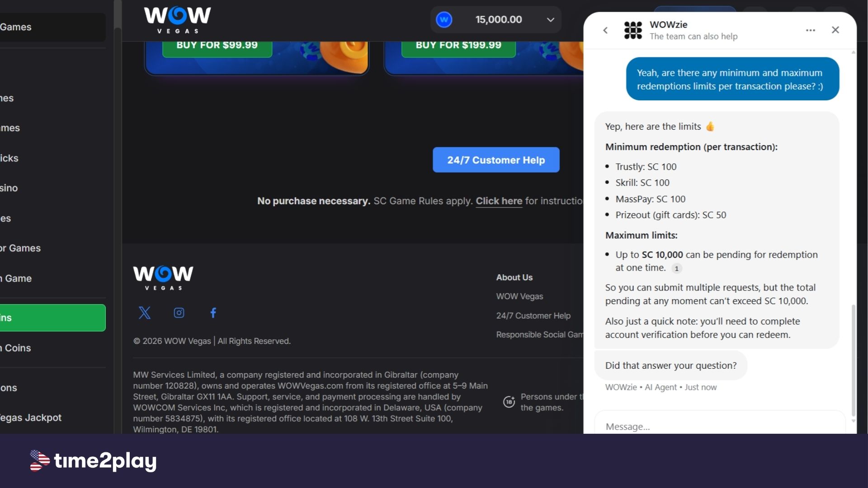Open the Instagram social link

click(179, 313)
